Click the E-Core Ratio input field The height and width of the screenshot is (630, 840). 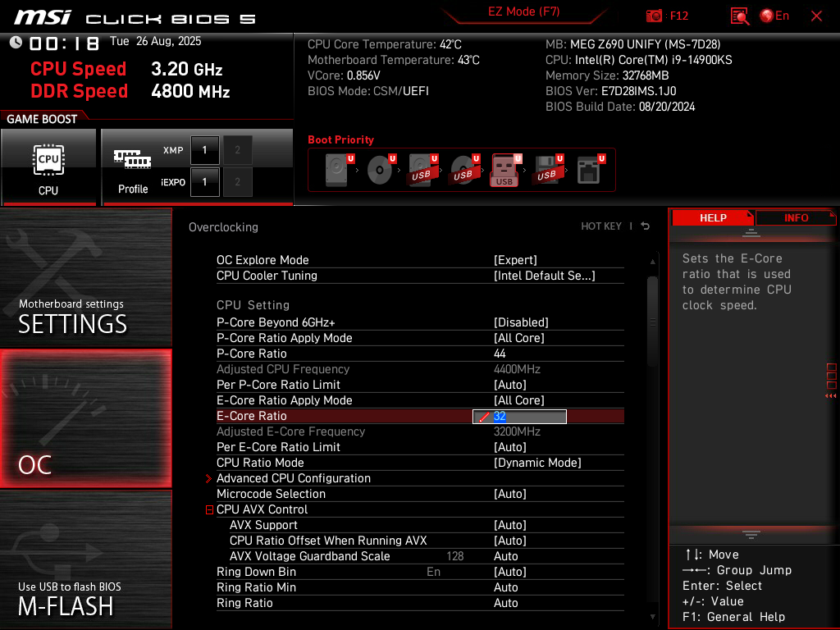[519, 416]
